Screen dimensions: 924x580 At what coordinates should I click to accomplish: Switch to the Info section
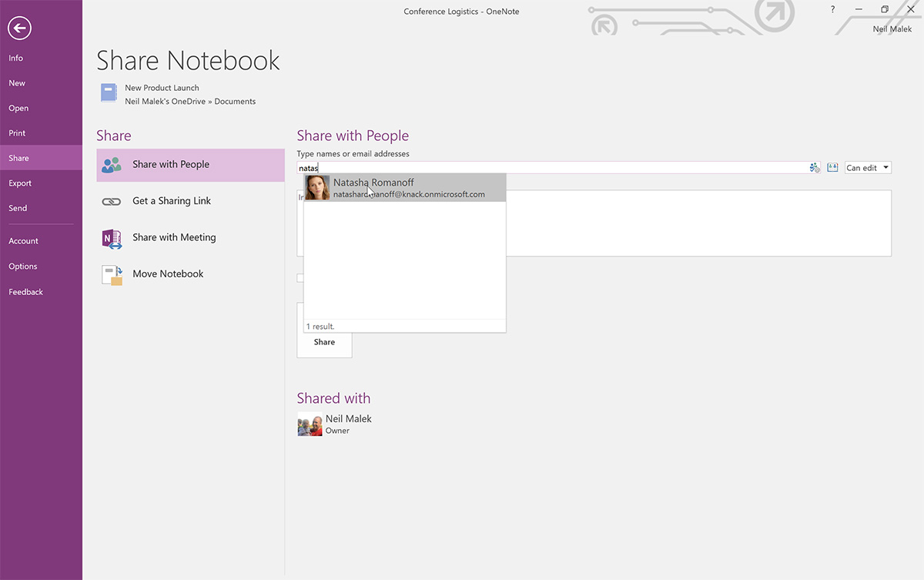(15, 57)
